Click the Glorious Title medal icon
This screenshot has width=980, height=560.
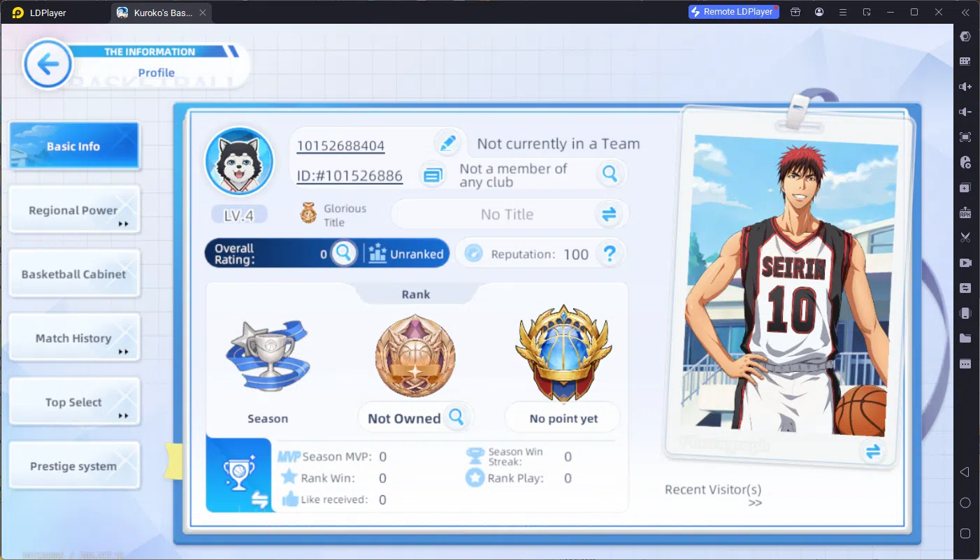[308, 213]
